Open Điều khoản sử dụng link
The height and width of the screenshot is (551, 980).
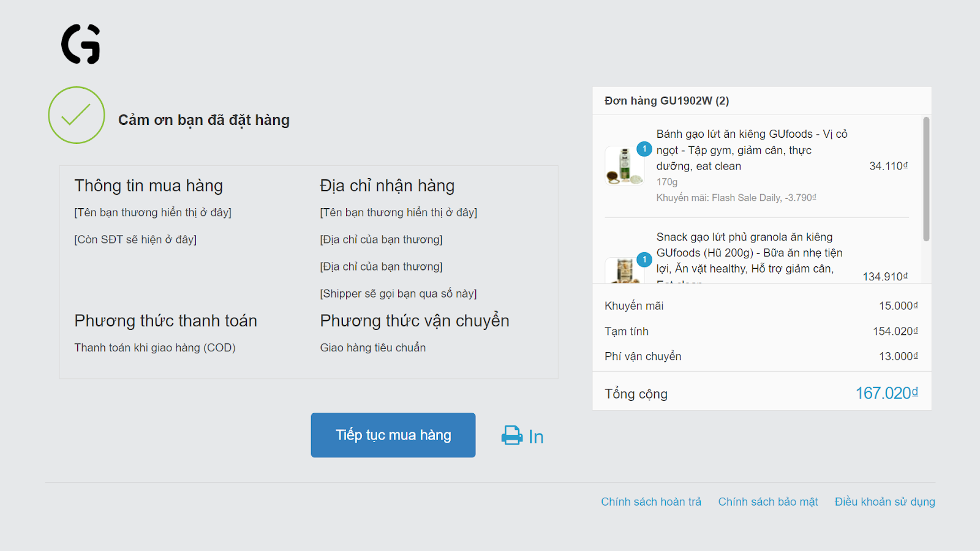tap(885, 502)
